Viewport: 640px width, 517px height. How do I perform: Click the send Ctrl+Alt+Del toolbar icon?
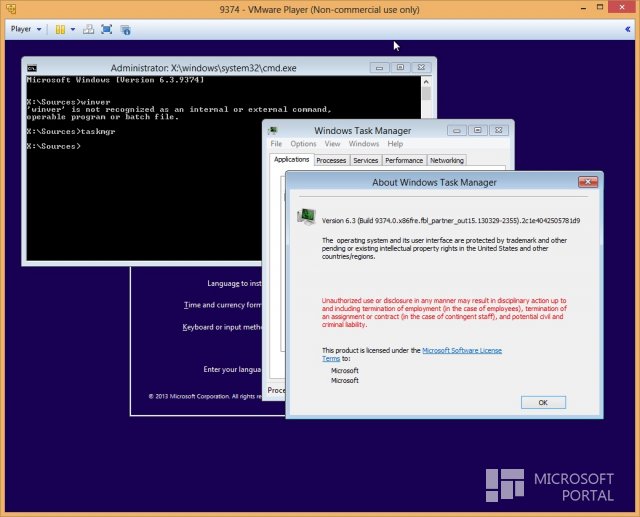coord(88,29)
